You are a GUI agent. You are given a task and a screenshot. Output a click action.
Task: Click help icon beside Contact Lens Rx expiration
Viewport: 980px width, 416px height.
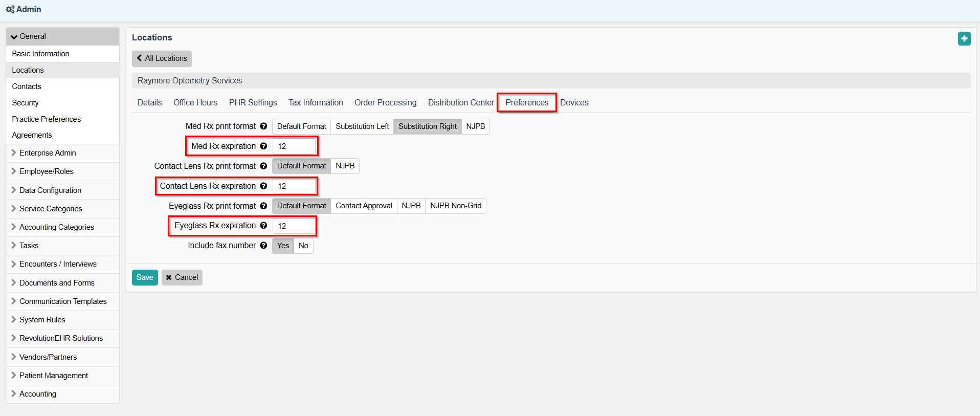point(263,186)
